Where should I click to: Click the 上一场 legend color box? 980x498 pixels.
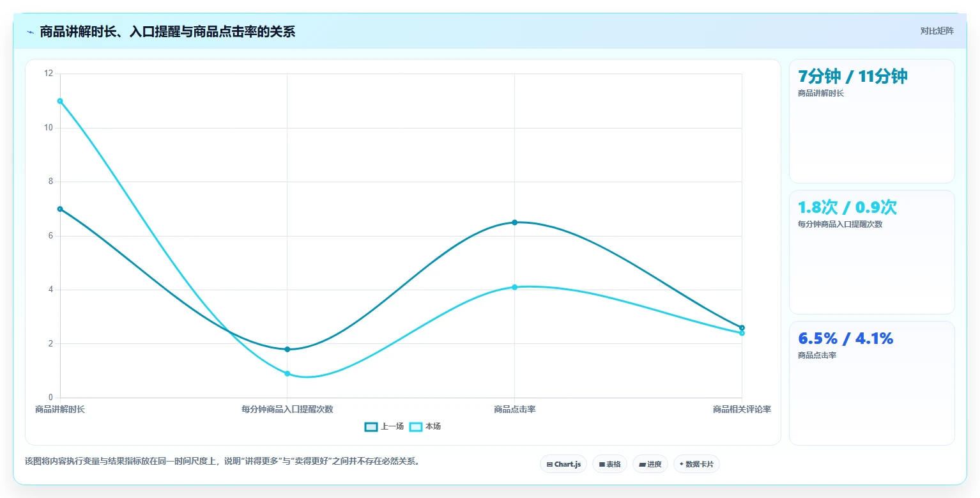point(371,427)
